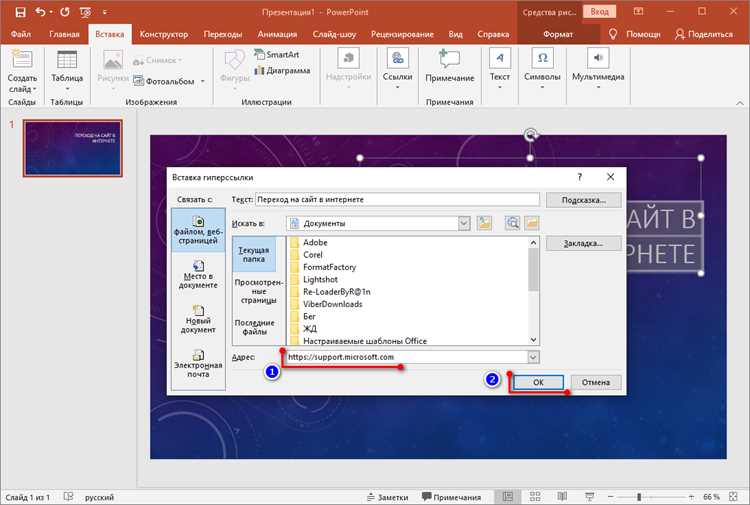Open the Multimedia speaker icon

point(598,58)
